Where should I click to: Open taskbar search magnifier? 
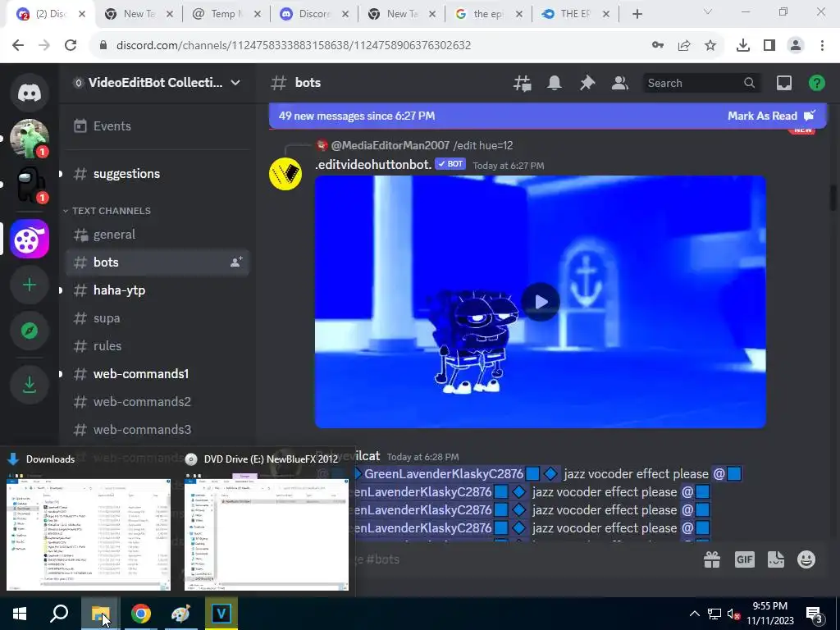click(x=59, y=614)
